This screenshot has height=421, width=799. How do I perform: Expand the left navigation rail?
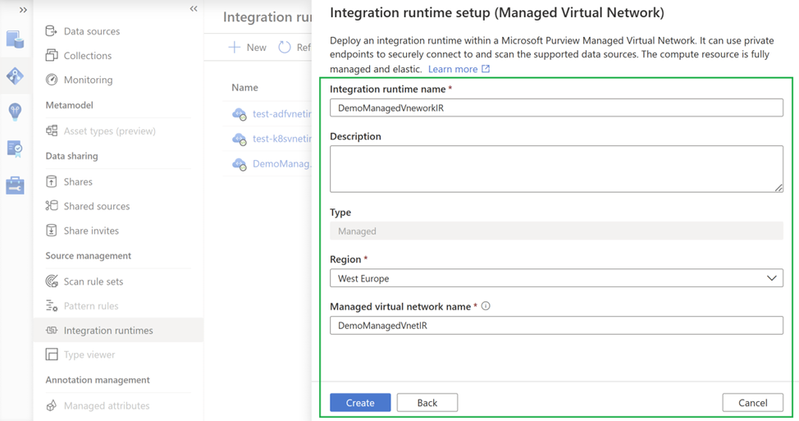coord(23,10)
